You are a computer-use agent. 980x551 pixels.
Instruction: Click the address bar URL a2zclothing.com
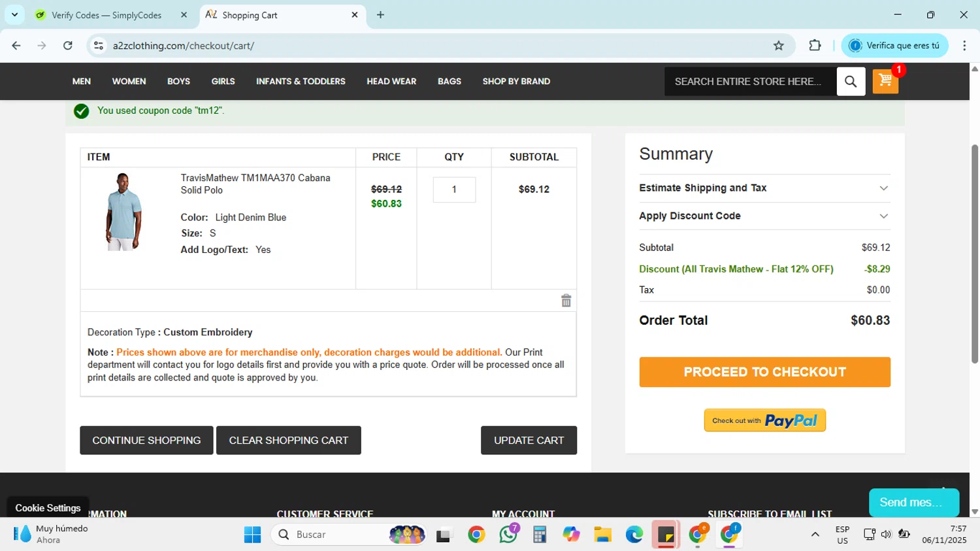coord(184,46)
